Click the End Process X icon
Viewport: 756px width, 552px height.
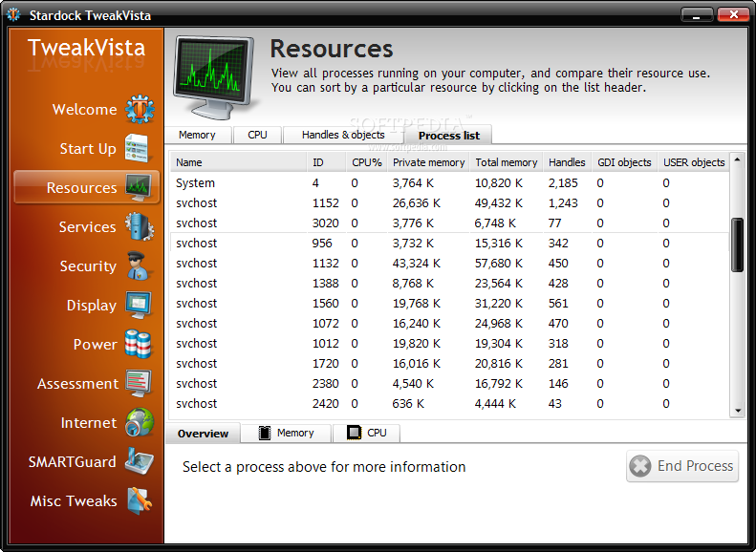click(x=640, y=466)
